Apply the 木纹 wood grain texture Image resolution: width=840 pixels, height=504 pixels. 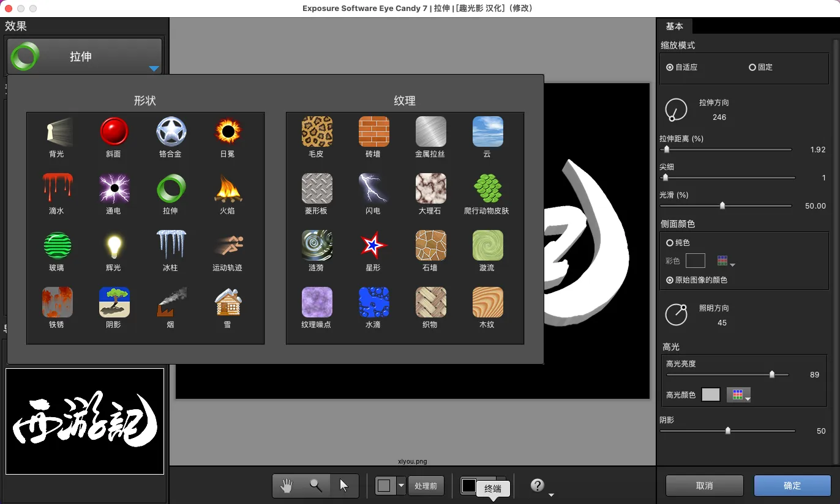click(x=487, y=302)
